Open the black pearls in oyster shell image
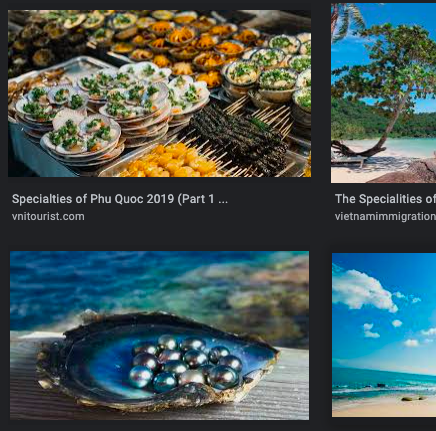436x431 pixels. (159, 335)
